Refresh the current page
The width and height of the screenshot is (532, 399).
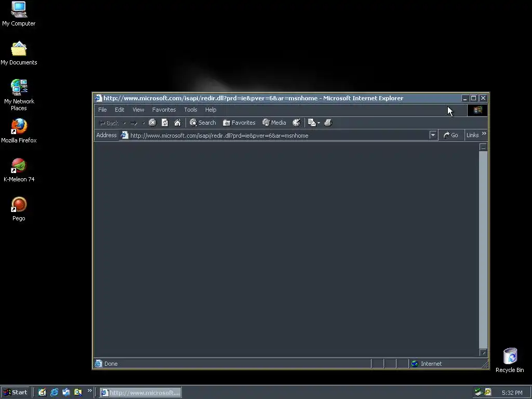coord(165,123)
